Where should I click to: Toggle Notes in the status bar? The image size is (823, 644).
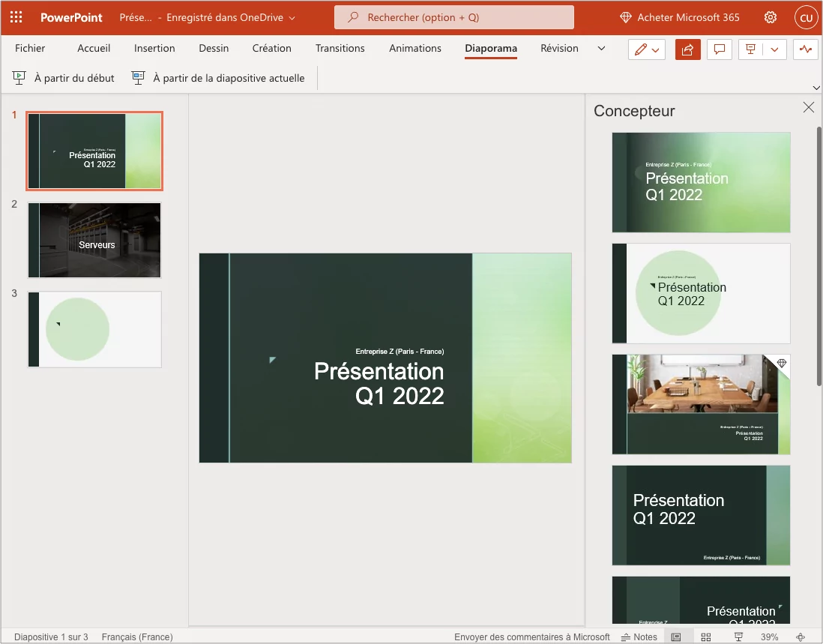click(x=639, y=637)
